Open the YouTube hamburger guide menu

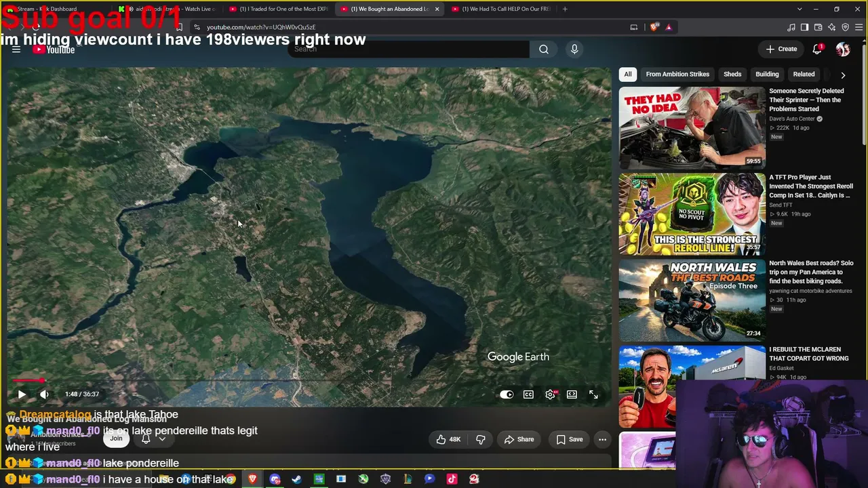16,49
